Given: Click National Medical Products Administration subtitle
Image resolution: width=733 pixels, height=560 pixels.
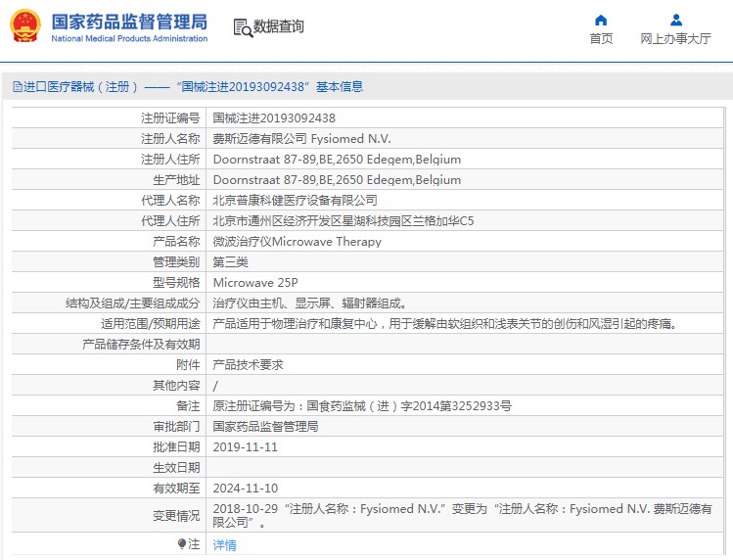Looking at the screenshot, I should click(129, 39).
